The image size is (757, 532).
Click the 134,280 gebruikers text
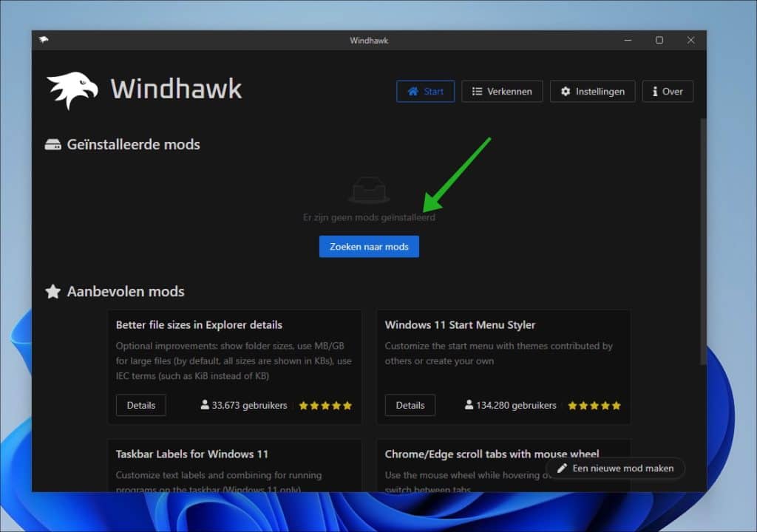coord(516,405)
